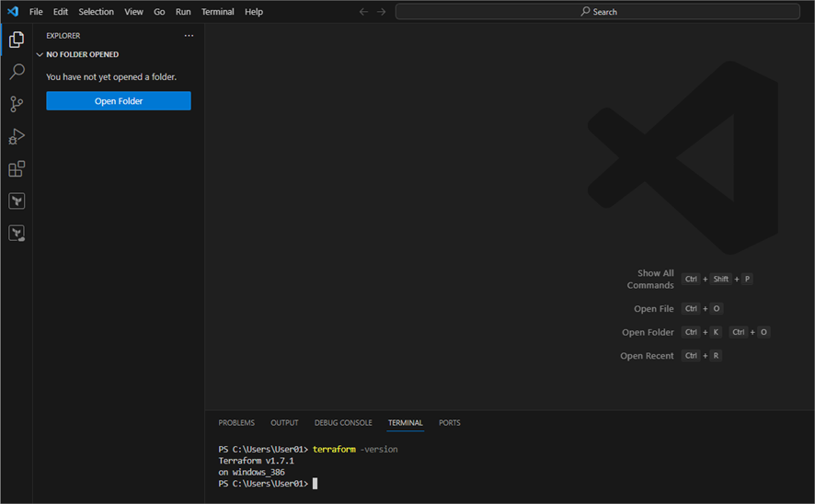Click 'Open Folder' shortcut label in editor
This screenshot has height=504, width=815.
648,332
